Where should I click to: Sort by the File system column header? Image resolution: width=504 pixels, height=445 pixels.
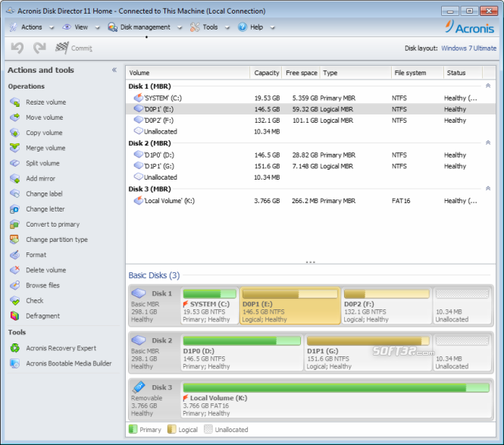click(417, 73)
